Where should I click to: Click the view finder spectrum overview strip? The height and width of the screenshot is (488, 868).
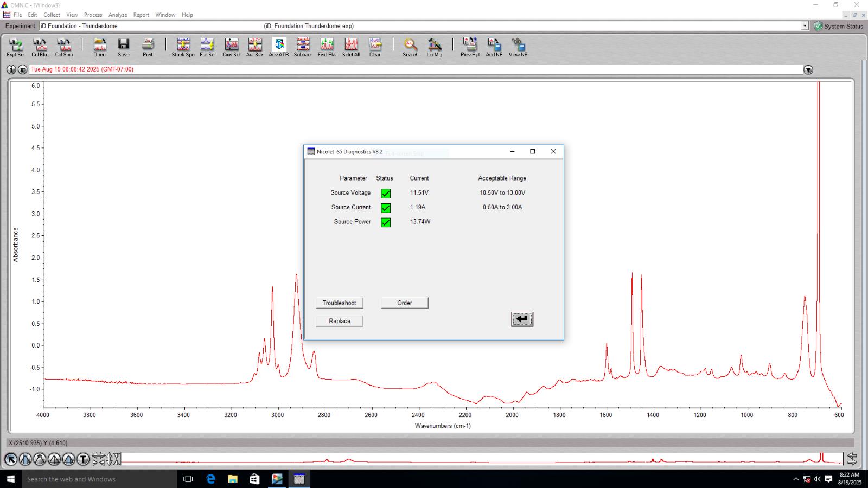click(482, 459)
